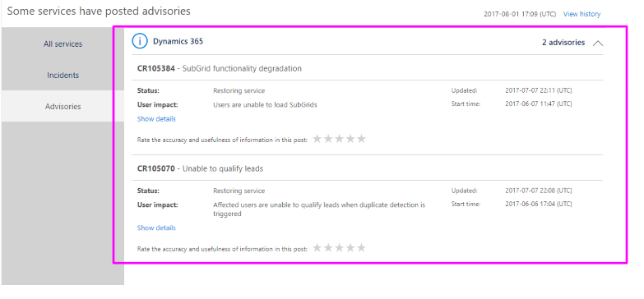Select the Advisories tab
The width and height of the screenshot is (644, 299).
(x=63, y=106)
